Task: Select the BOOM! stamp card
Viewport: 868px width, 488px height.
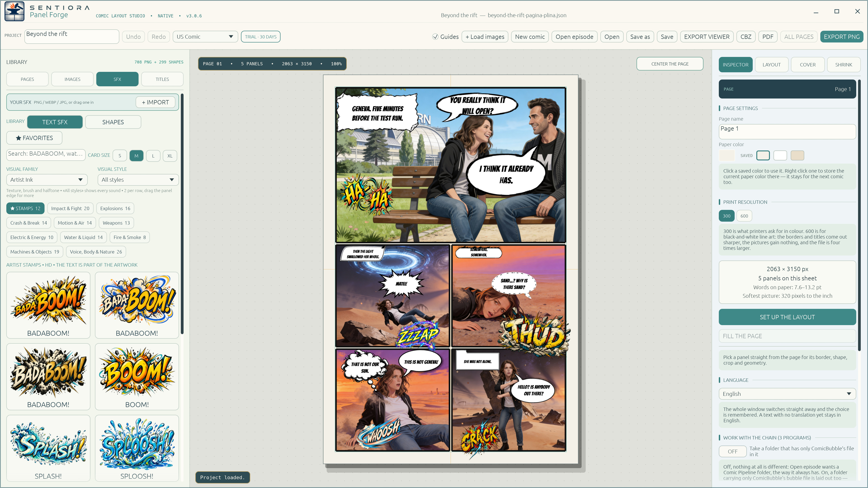Action: (137, 377)
